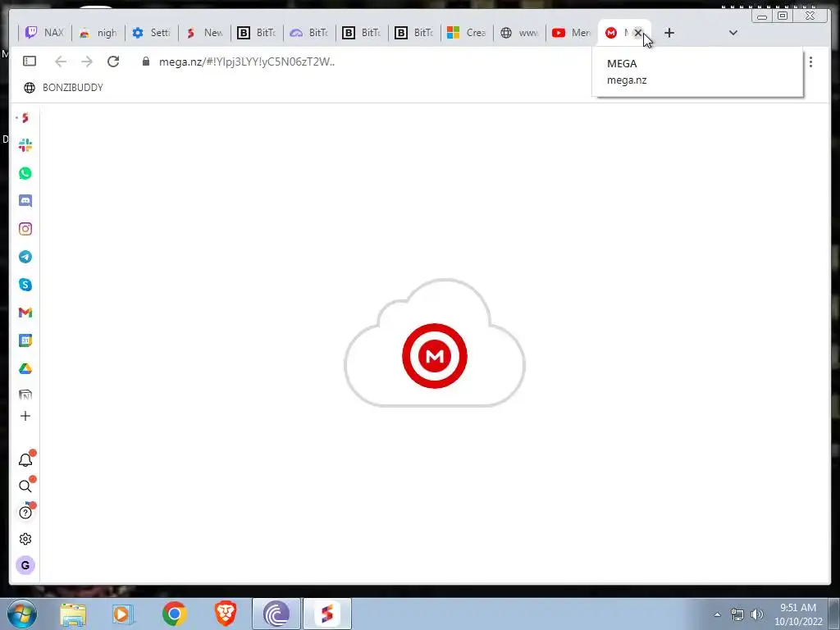Open Telegram in the sidebar

(25, 257)
